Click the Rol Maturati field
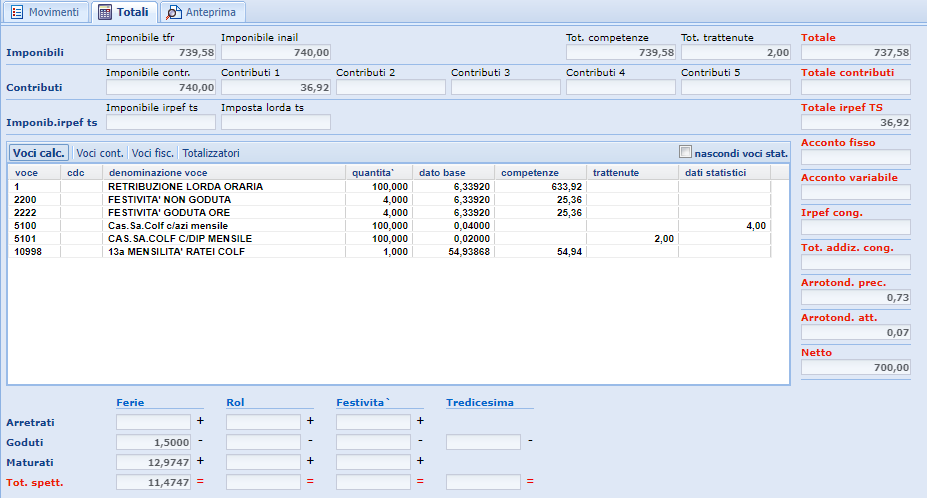Screen dimensions: 927x498 click(x=264, y=462)
